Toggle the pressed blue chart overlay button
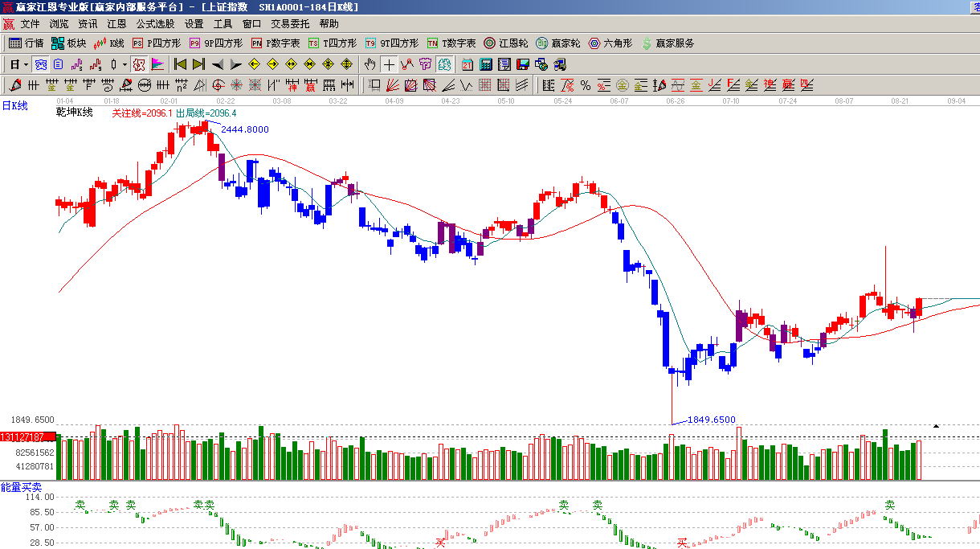 tap(40, 64)
